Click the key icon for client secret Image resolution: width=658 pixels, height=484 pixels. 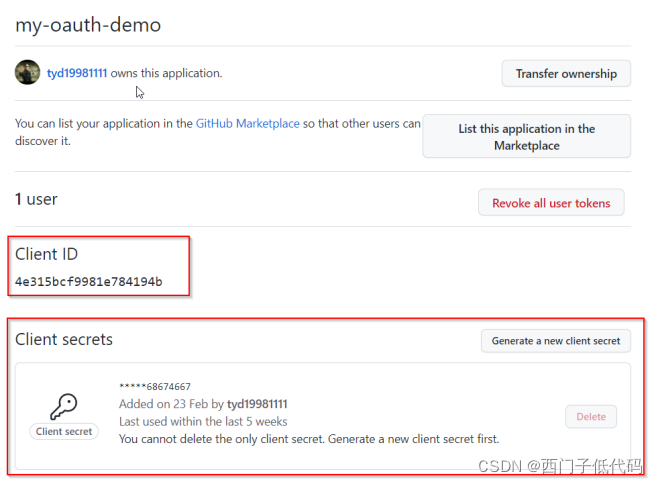(64, 406)
